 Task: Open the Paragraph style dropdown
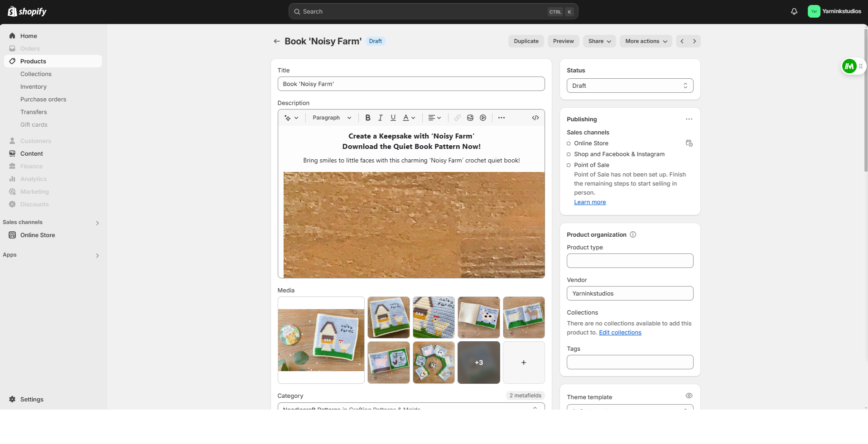coord(332,118)
